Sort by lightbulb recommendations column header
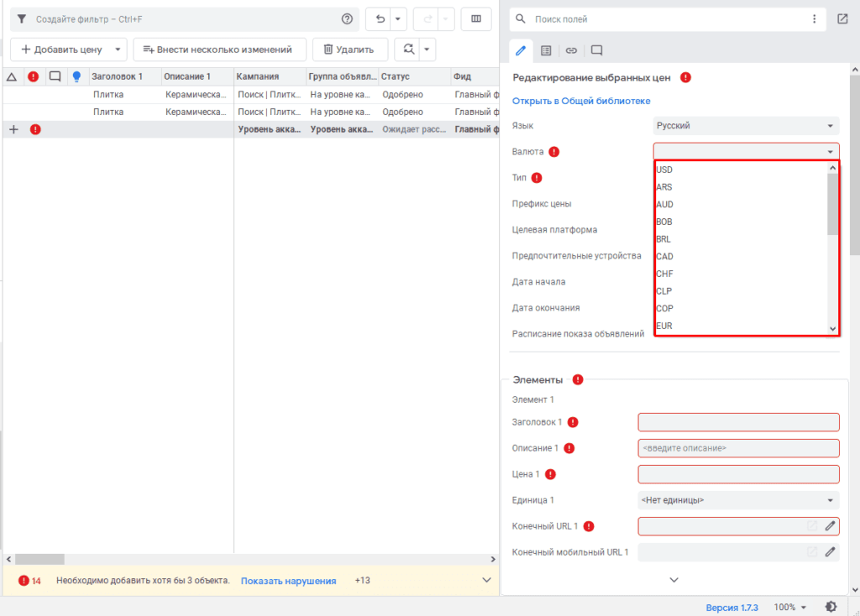860x616 pixels. pyautogui.click(x=76, y=76)
